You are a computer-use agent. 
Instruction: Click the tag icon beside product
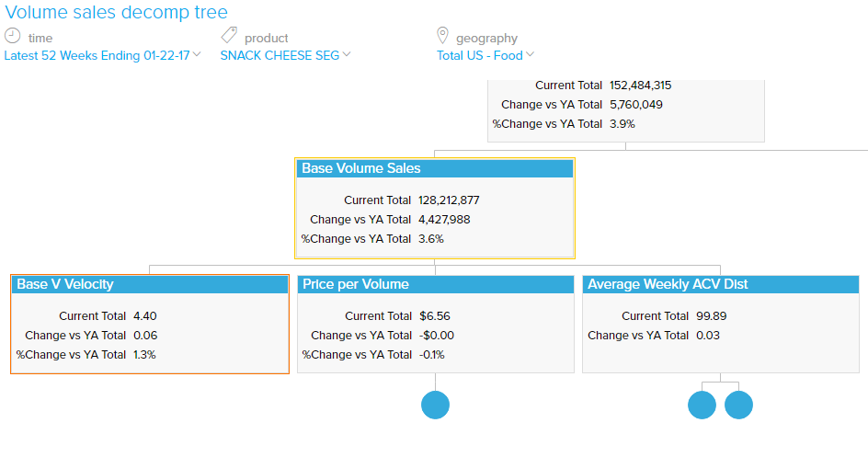coord(229,36)
